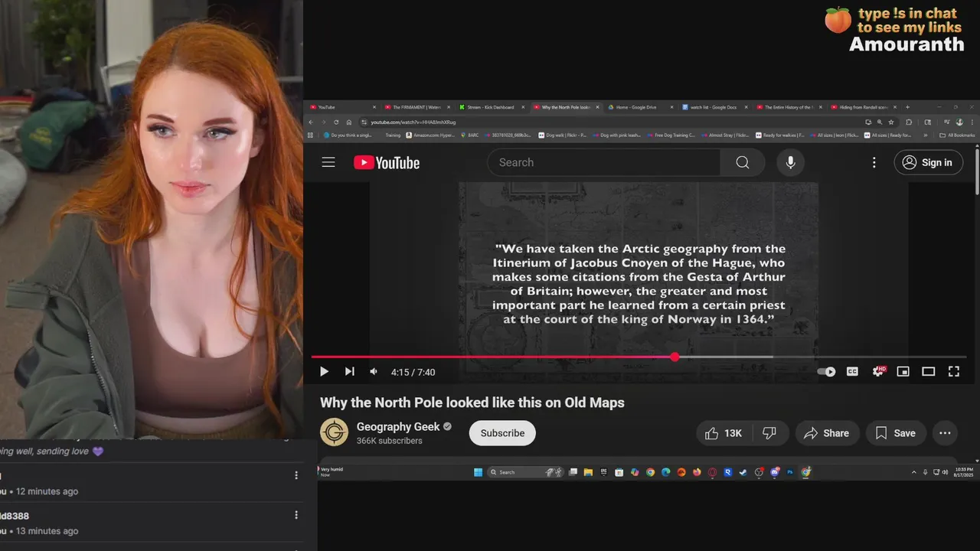This screenshot has height=551, width=980.
Task: Save video to a playlist
Action: click(895, 433)
